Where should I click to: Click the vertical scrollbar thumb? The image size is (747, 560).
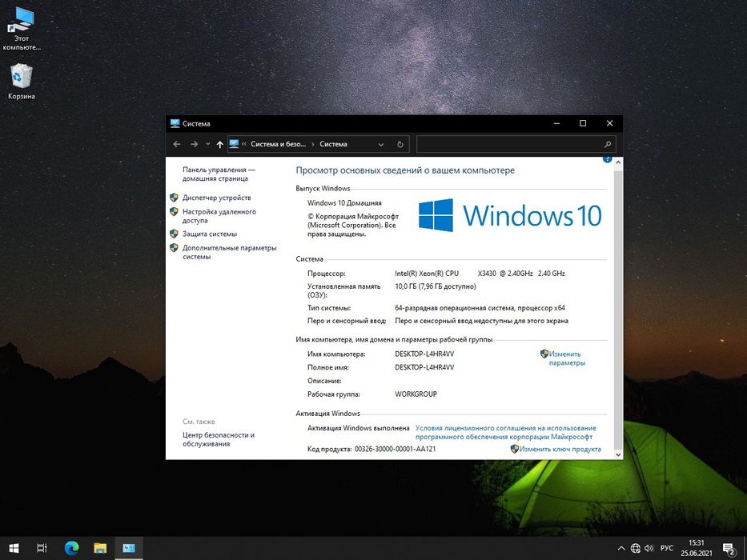[618, 309]
